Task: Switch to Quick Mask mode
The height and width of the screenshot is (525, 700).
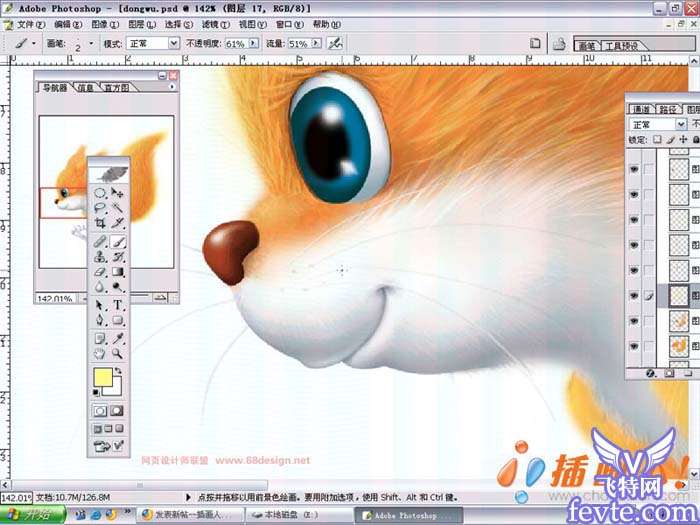Action: click(x=117, y=411)
